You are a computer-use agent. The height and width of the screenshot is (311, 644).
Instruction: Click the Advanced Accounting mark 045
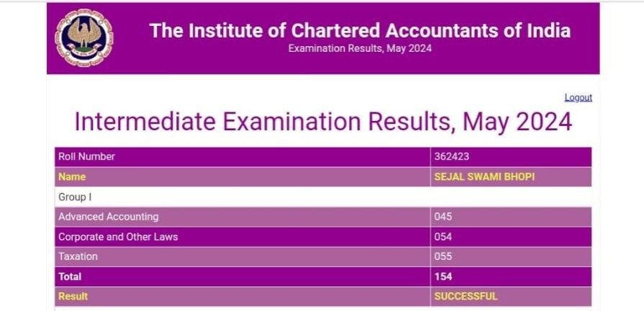coord(443,217)
